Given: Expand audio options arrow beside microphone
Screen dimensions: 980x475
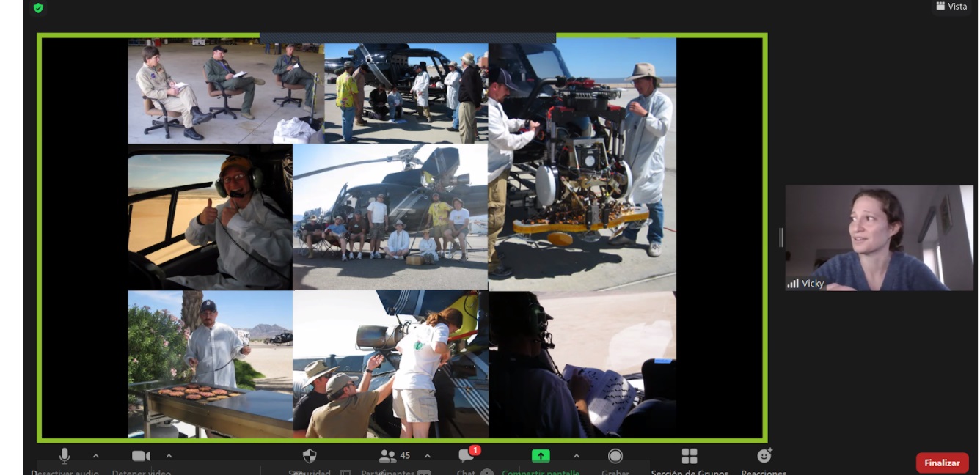Looking at the screenshot, I should point(95,456).
